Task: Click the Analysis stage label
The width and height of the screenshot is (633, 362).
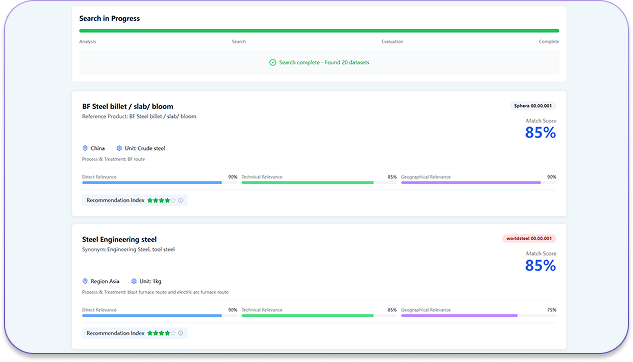Action: 88,42
